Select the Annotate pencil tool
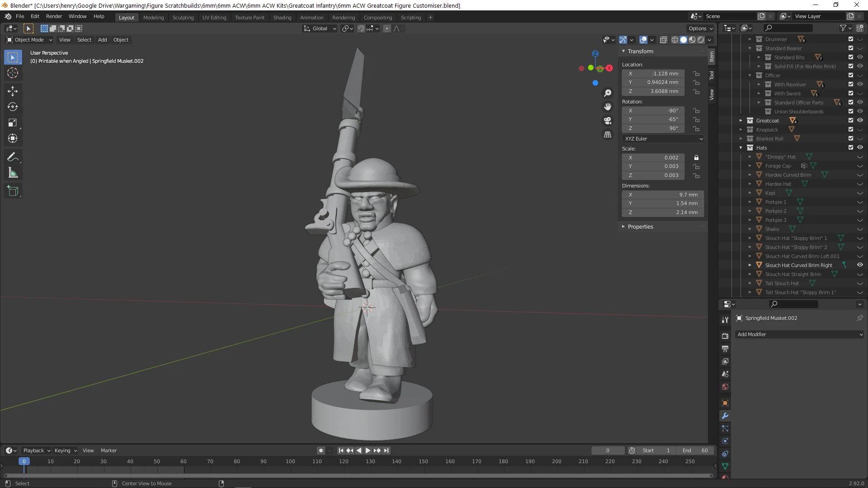The width and height of the screenshot is (868, 488). point(13,157)
